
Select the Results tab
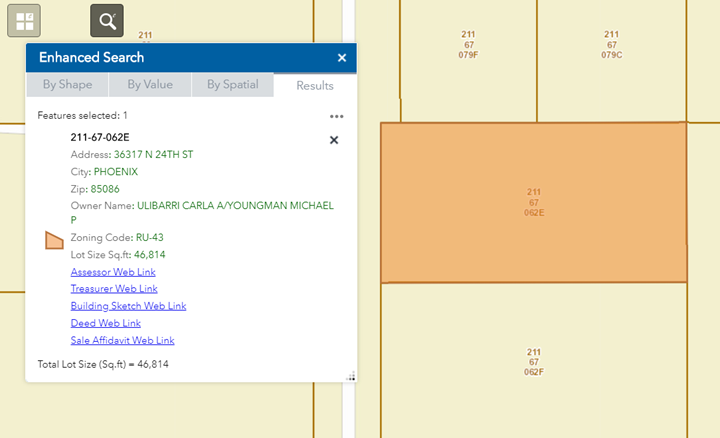pyautogui.click(x=315, y=86)
